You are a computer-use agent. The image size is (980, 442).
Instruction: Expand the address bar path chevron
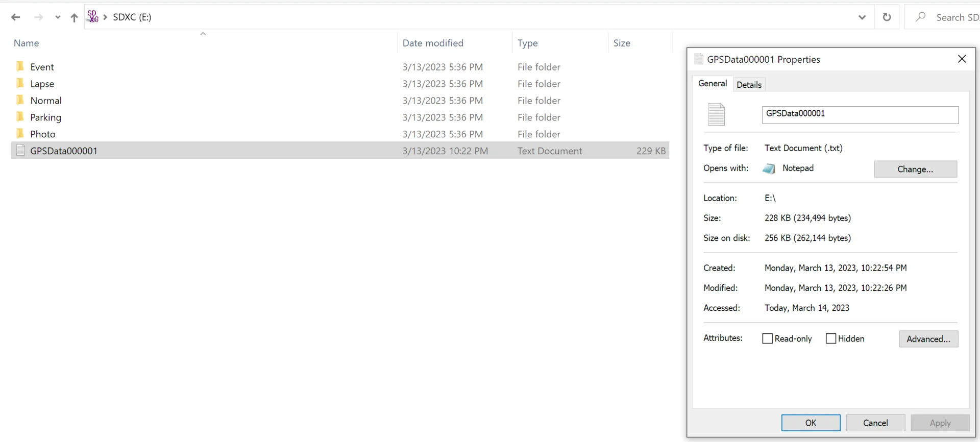click(105, 17)
